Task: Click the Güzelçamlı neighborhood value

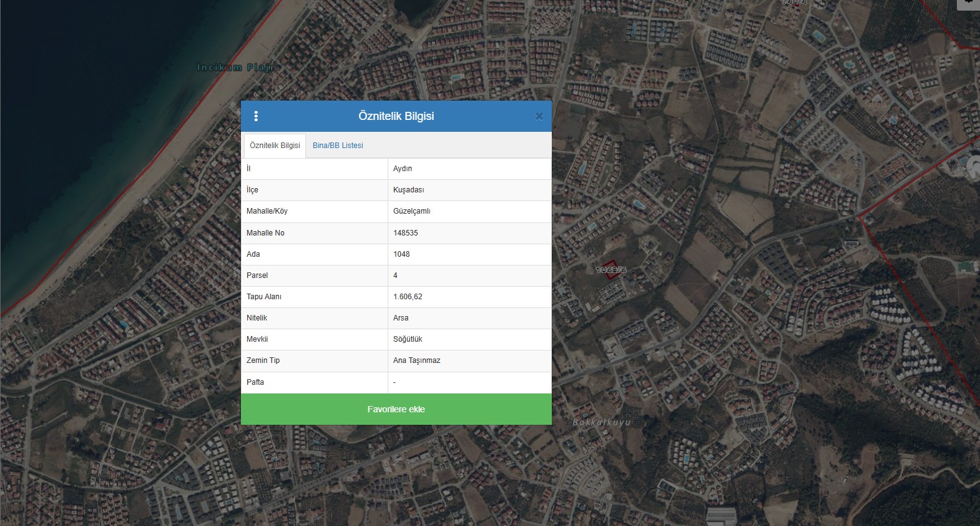Action: pyautogui.click(x=411, y=211)
